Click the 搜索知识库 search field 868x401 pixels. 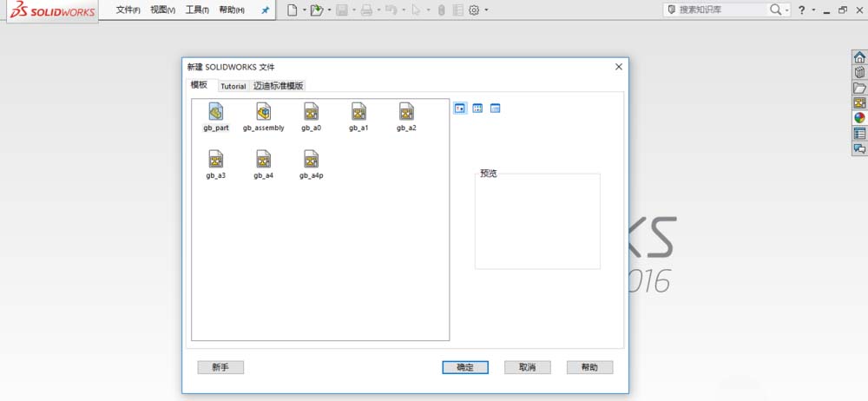coord(720,10)
